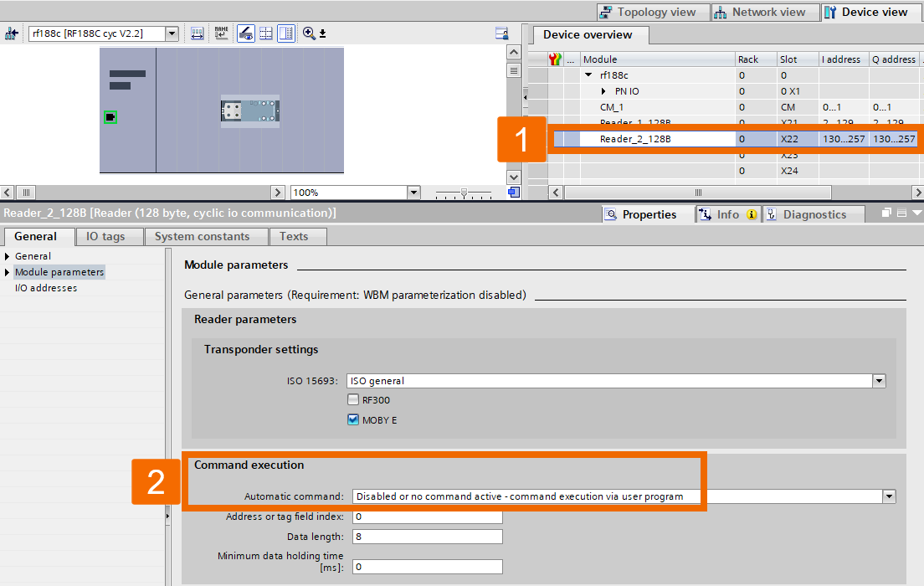Click the NAME assign device name icon
The width and height of the screenshot is (924, 586).
tap(222, 33)
